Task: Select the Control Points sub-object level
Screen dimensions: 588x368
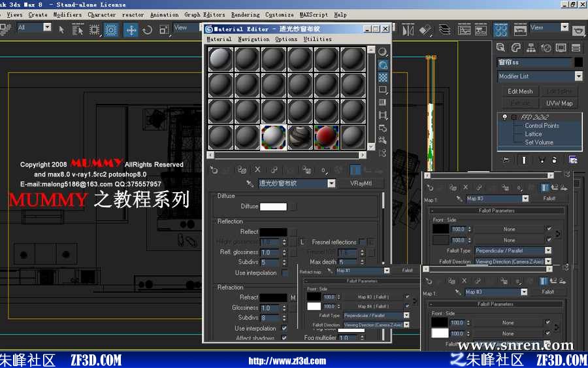Action: pyautogui.click(x=542, y=125)
